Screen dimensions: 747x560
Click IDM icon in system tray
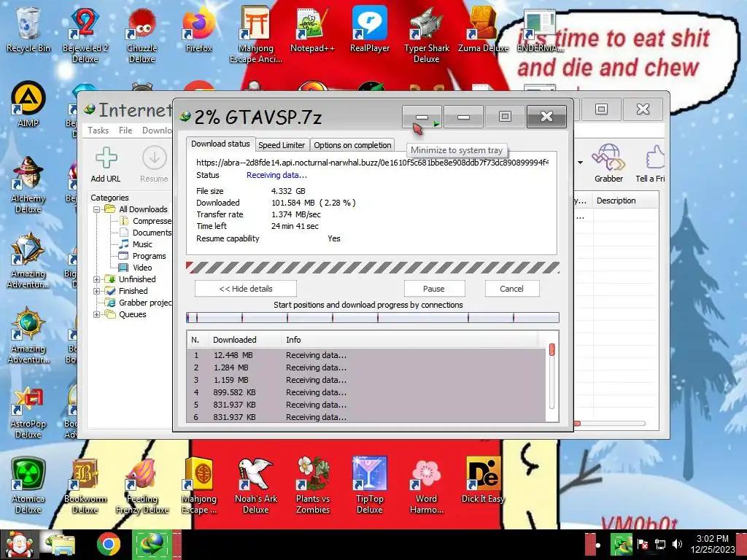coord(622,544)
